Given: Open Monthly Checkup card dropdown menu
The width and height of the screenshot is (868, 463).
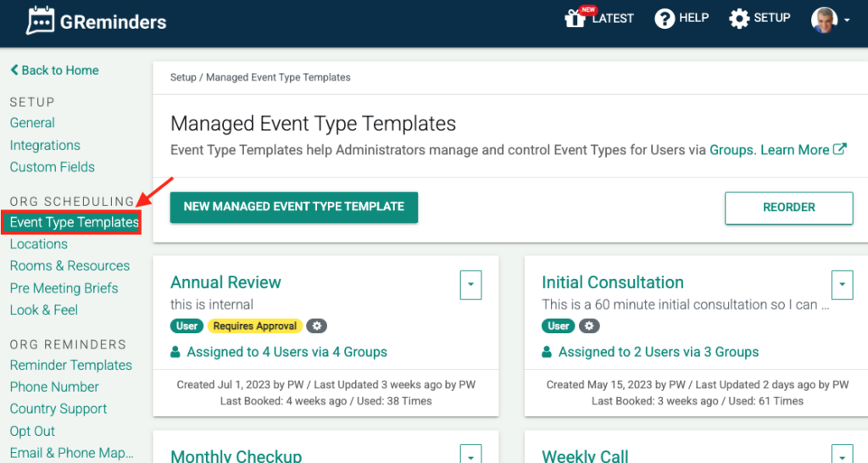Looking at the screenshot, I should click(470, 455).
